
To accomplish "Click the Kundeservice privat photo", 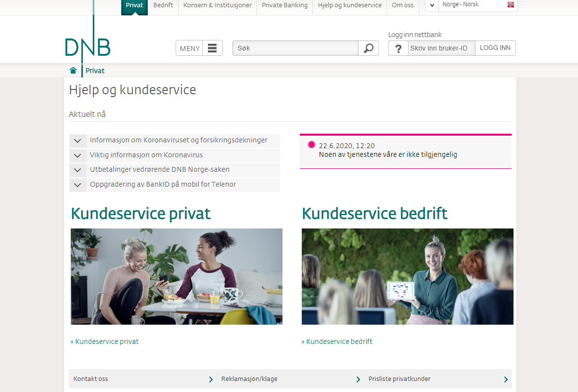I will [176, 276].
